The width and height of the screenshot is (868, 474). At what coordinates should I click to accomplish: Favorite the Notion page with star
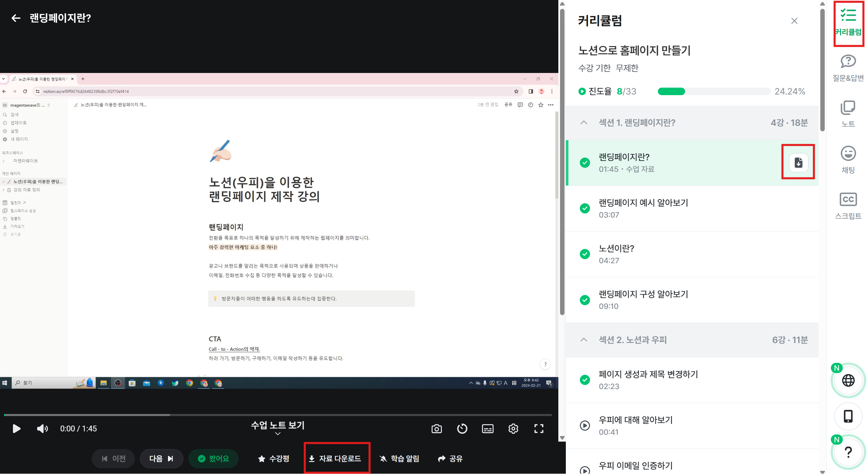541,105
